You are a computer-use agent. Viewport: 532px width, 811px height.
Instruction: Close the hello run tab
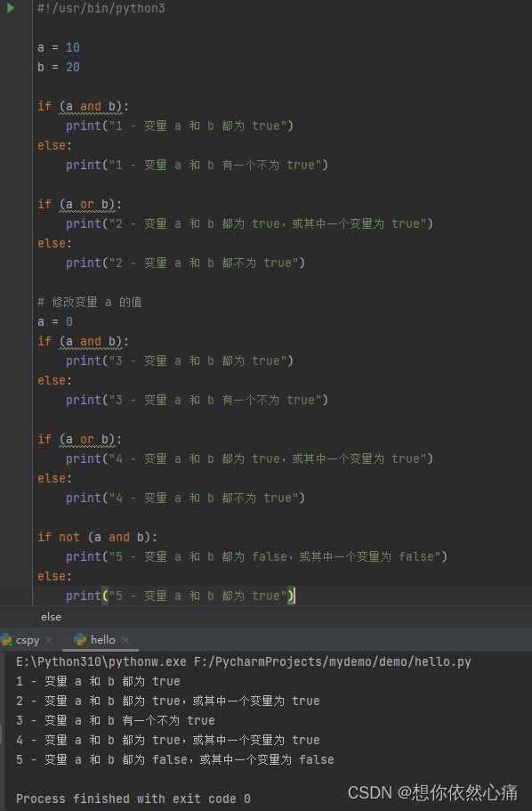coord(125,640)
